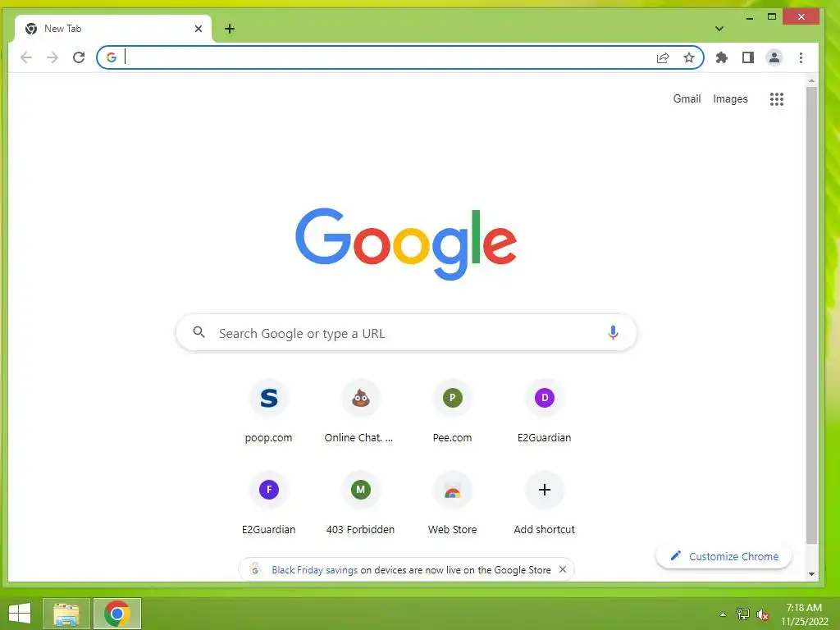Open Chrome's three-dot menu
840x630 pixels.
point(801,57)
